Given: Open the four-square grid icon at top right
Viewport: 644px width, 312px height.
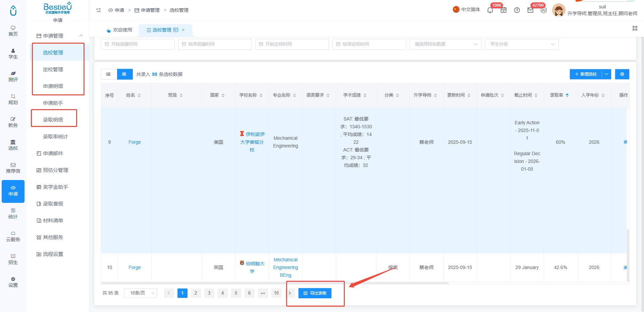Looking at the screenshot, I should point(635,28).
